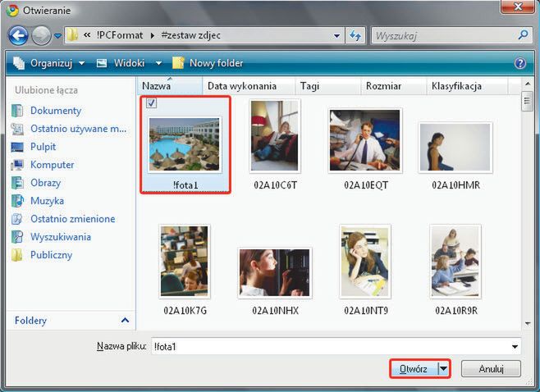
Task: Click the Forward navigation arrow
Action: (41, 35)
